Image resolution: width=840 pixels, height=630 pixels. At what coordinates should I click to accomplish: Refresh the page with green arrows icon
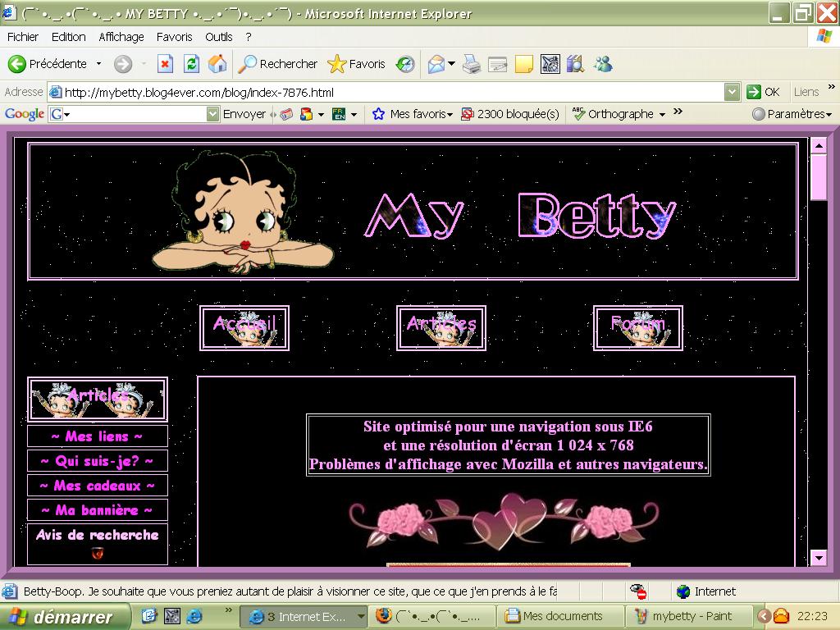point(191,64)
